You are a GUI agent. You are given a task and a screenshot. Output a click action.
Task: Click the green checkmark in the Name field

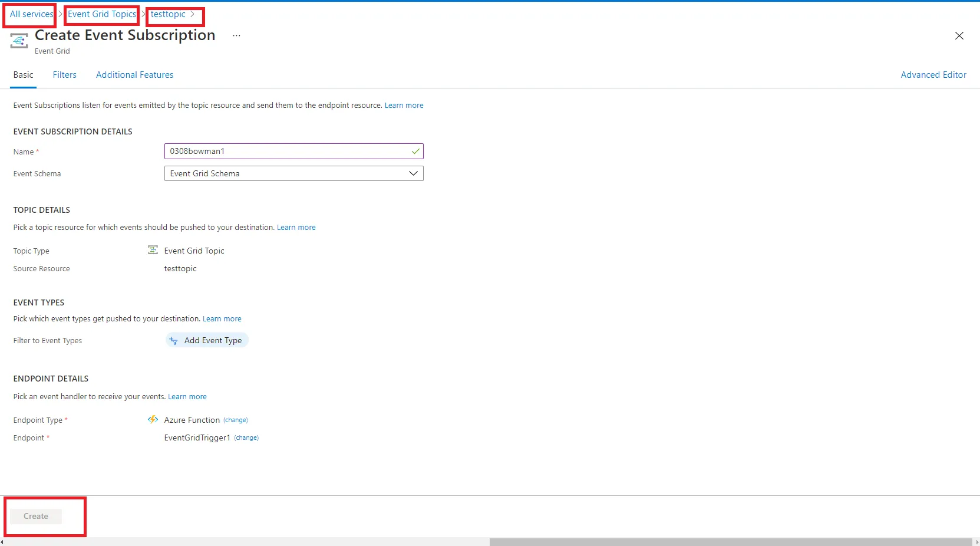415,152
